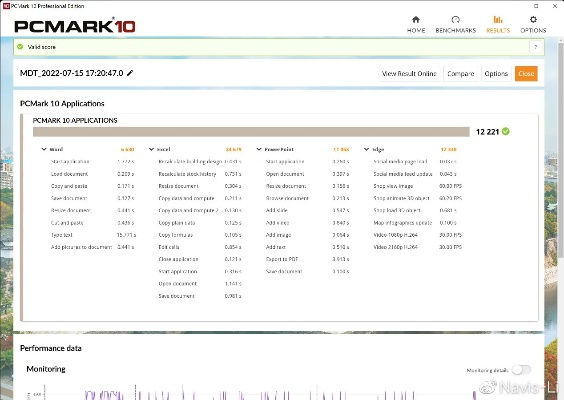Open the Options gear in top navigation

[533, 24]
